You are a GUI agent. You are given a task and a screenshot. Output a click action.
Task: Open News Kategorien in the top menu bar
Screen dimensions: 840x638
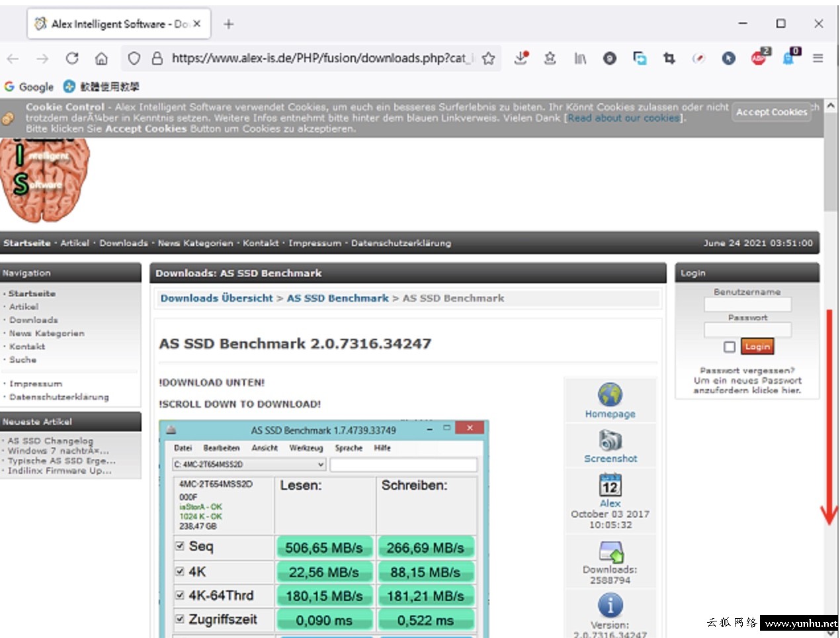[195, 244]
